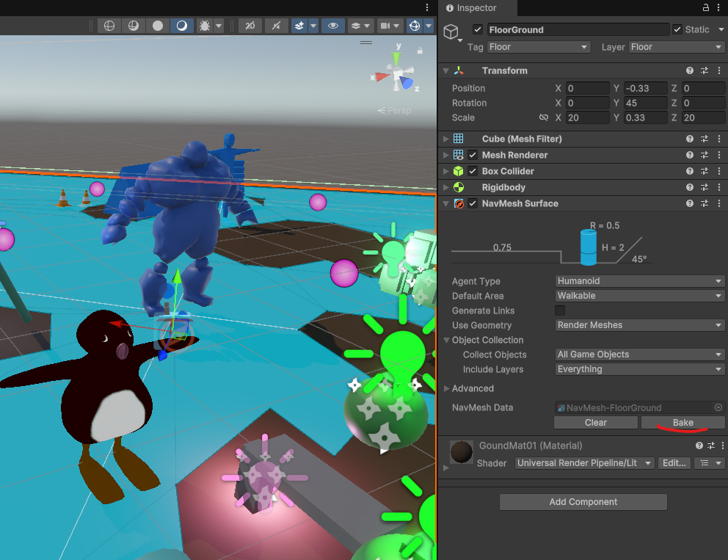Viewport: 728px width, 560px height.
Task: Pick NavMesh Data object selector circle
Action: click(718, 407)
